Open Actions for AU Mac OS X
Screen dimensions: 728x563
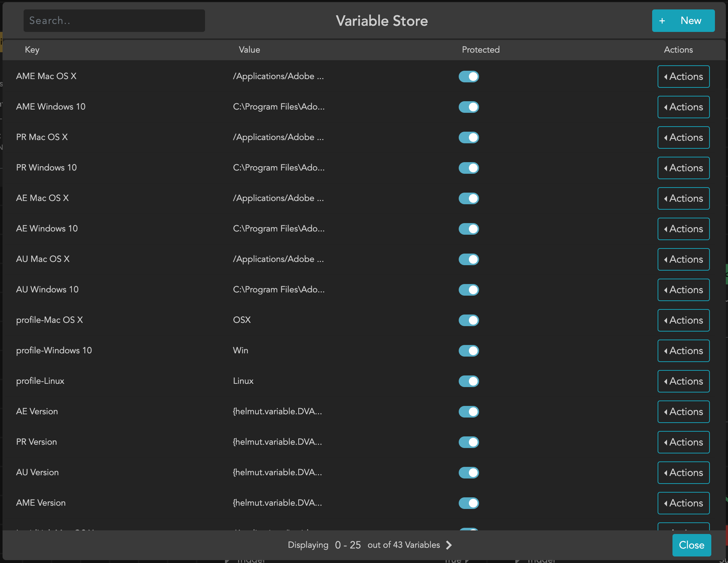point(683,259)
